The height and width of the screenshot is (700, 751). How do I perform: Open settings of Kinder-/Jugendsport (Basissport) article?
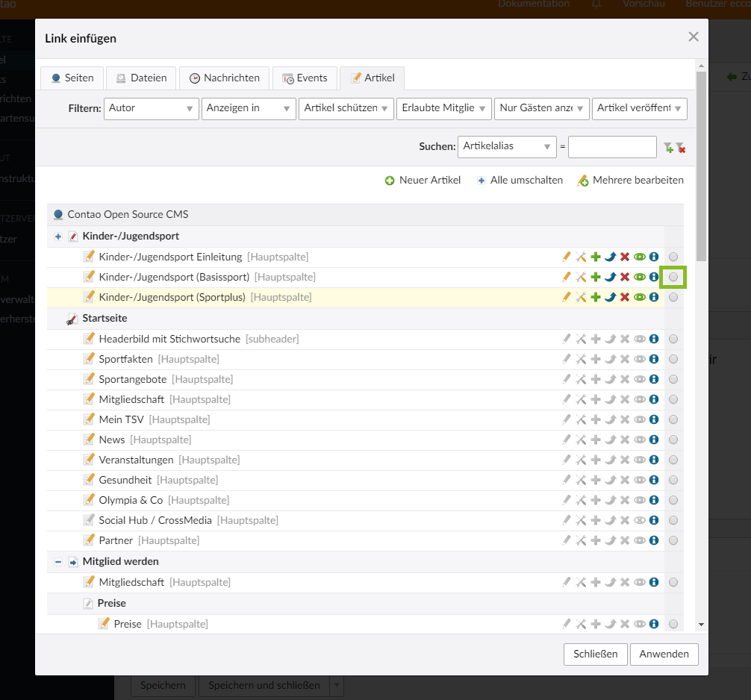pyautogui.click(x=581, y=277)
